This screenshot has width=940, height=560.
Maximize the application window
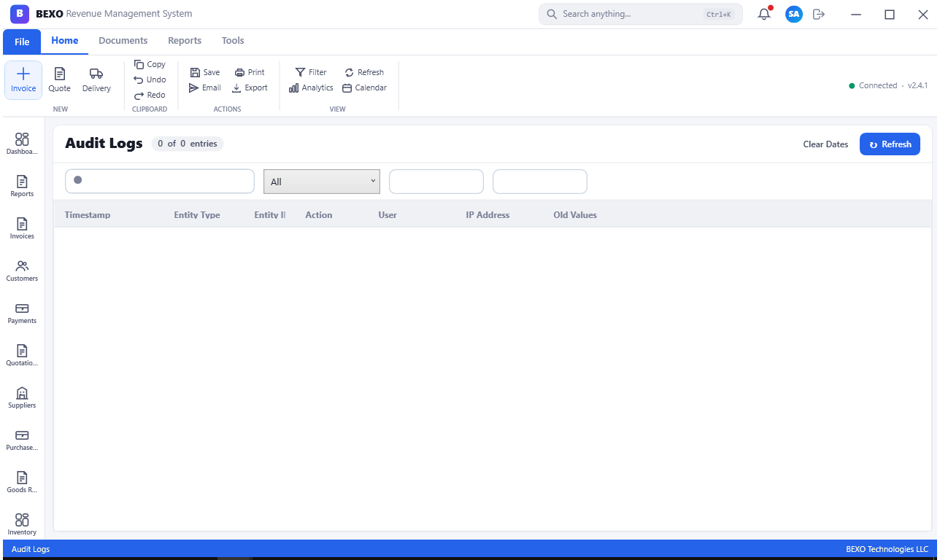click(x=890, y=14)
